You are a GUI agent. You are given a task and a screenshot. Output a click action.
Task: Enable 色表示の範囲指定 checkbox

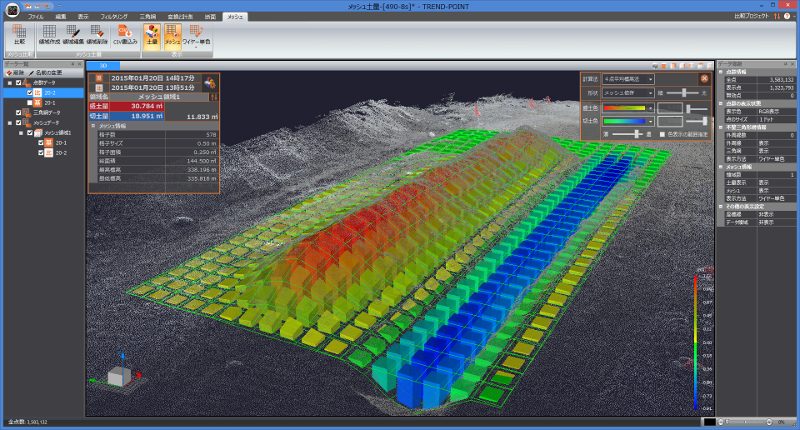[x=662, y=135]
